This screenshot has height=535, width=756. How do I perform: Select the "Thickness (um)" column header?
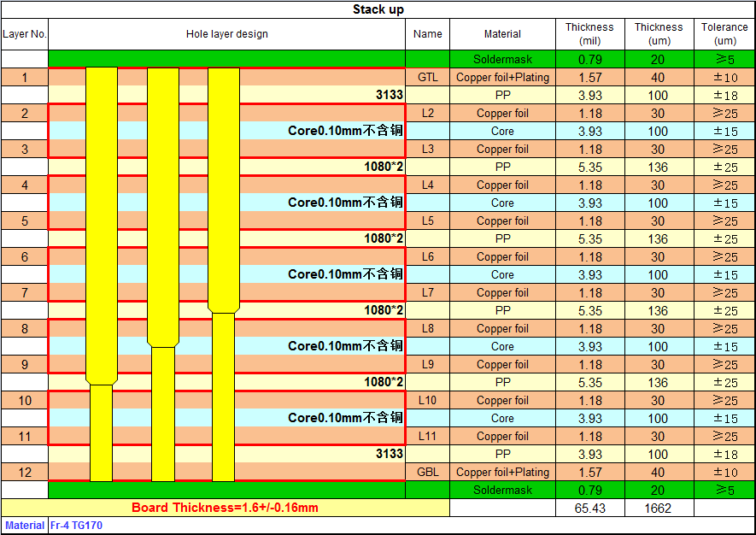click(658, 34)
